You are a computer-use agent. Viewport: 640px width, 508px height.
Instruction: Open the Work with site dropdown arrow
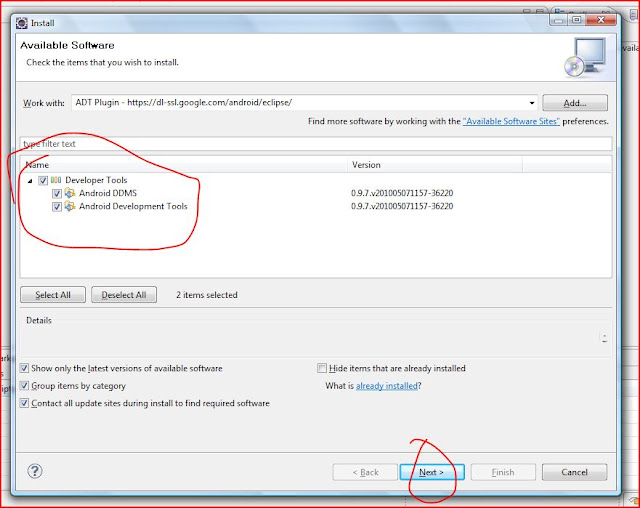coord(531,103)
